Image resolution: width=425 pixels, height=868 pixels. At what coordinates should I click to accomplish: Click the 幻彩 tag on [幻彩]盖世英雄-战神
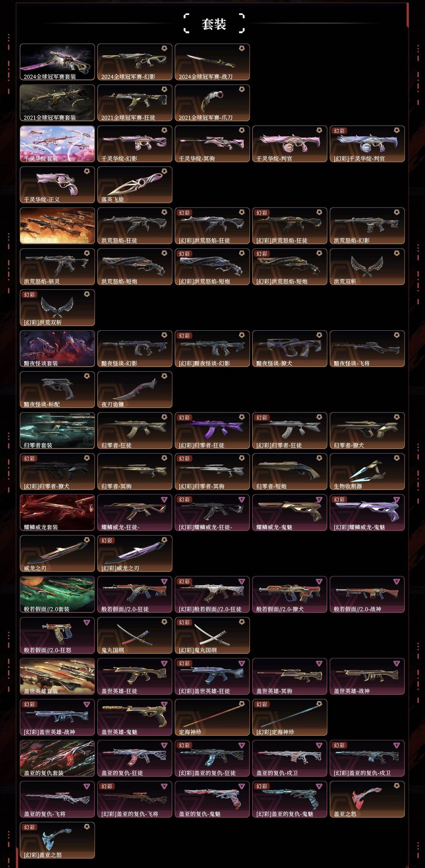[30, 704]
